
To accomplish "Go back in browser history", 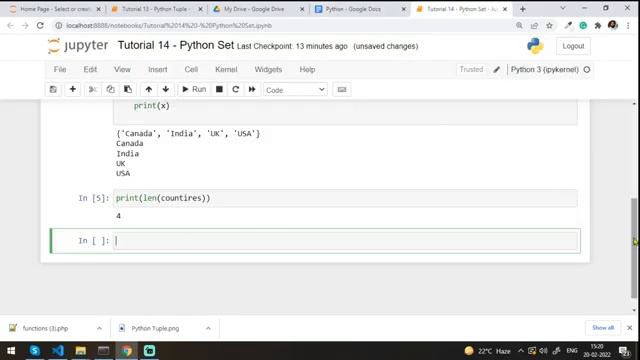I will pos(11,25).
